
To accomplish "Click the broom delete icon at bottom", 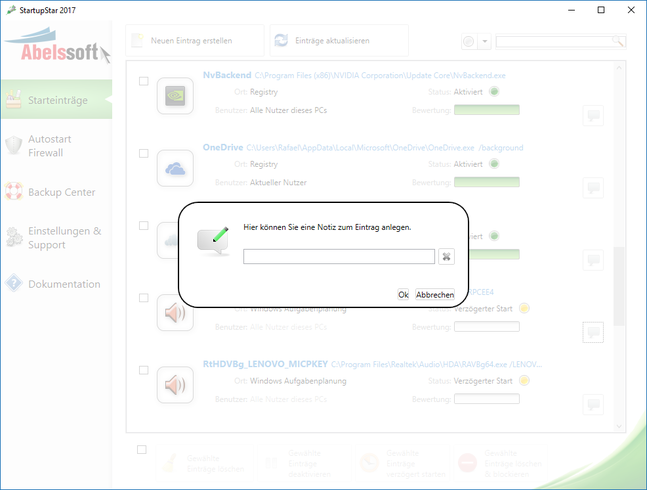I will point(170,463).
